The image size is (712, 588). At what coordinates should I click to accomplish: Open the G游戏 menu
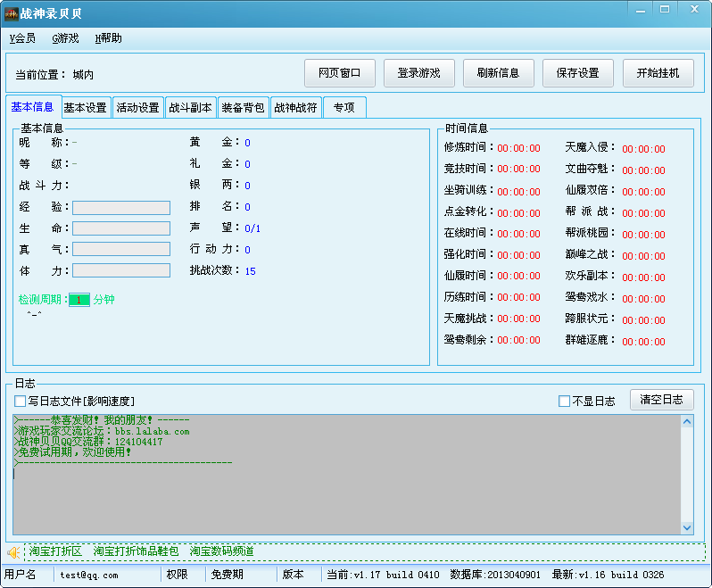click(x=65, y=38)
